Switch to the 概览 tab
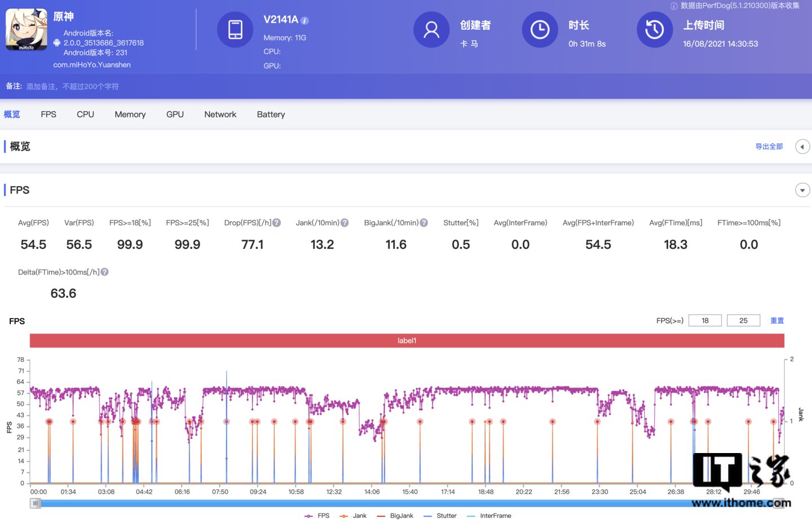Screen dimensions: 812x523 tap(12, 114)
